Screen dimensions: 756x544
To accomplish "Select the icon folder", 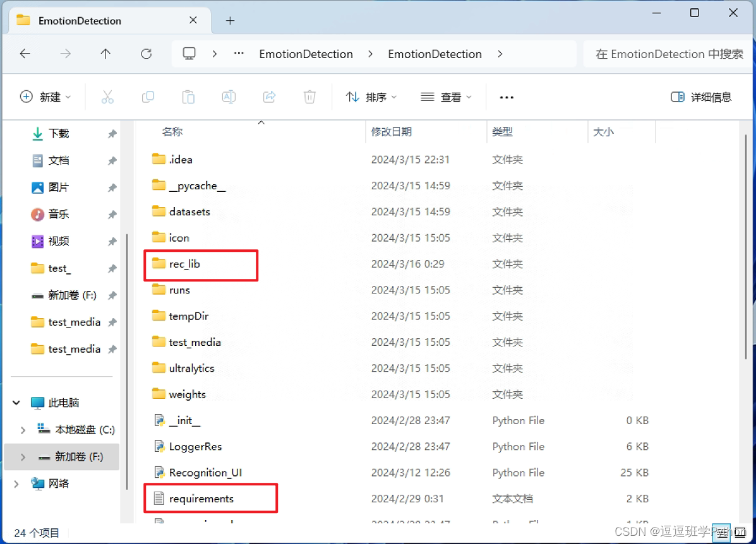I will (179, 237).
